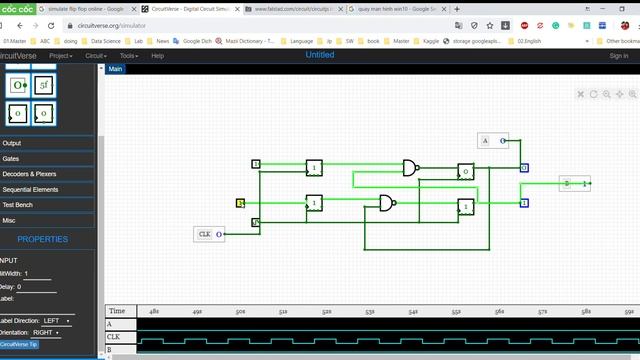Click Sign In link
The image size is (640, 360).
tap(619, 56)
